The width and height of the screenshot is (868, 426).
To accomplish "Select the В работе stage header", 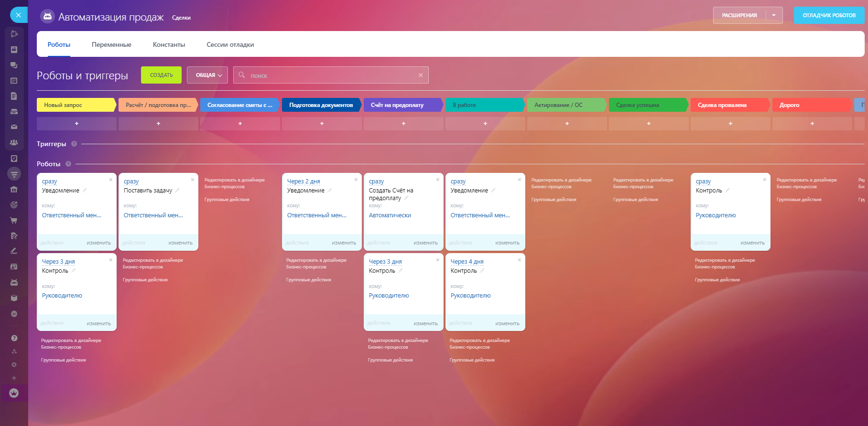I will click(485, 105).
